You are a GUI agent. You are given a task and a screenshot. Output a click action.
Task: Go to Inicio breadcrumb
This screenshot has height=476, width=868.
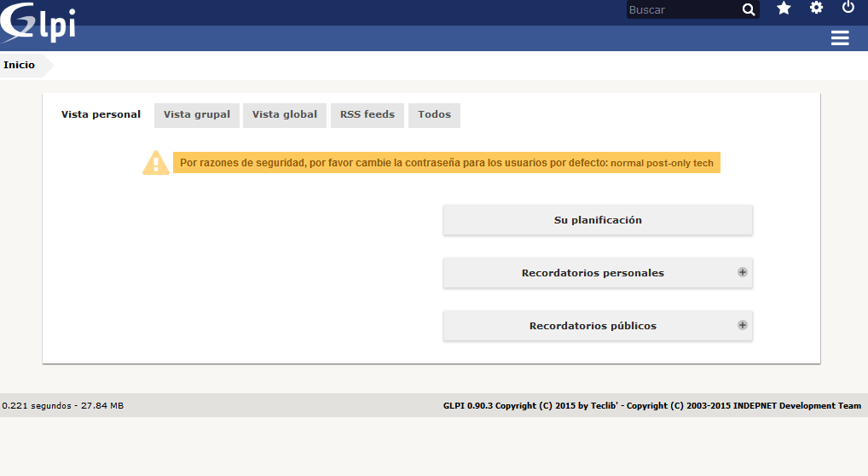(20, 65)
